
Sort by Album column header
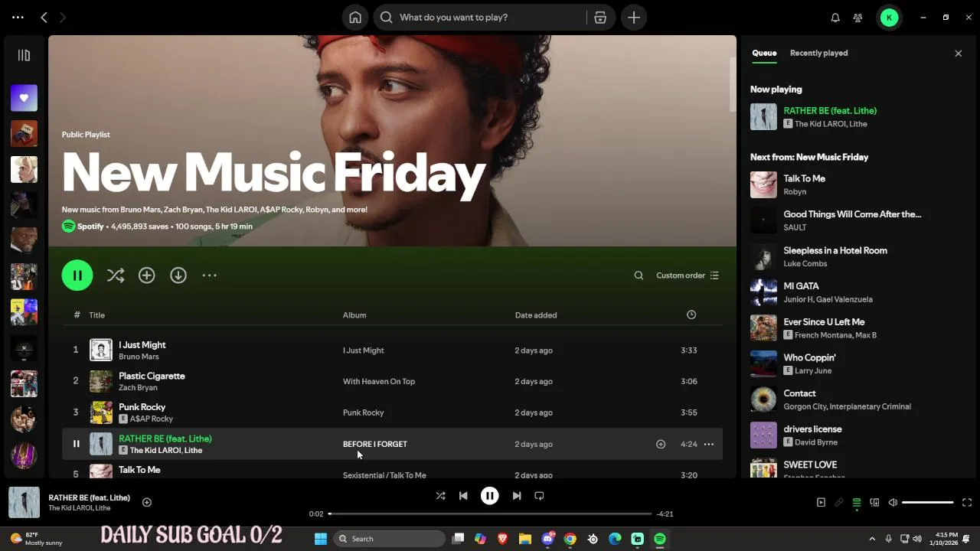coord(354,315)
